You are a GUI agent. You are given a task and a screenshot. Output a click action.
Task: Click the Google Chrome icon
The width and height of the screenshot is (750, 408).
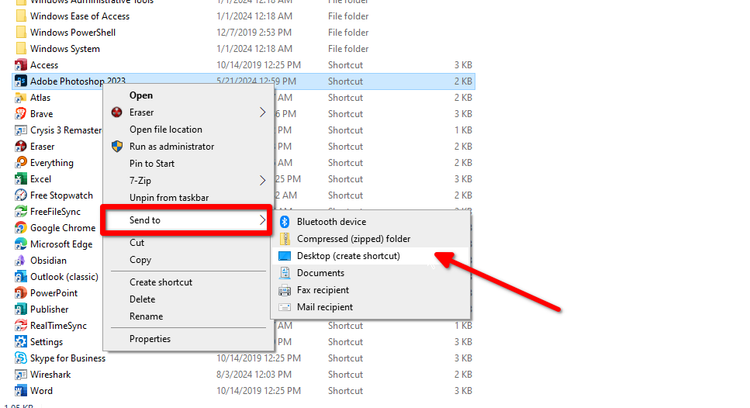[21, 228]
